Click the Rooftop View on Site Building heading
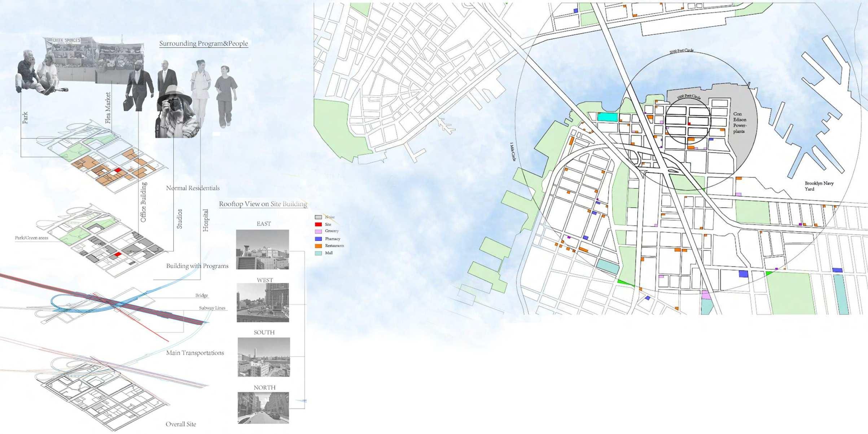The width and height of the screenshot is (868, 434). (263, 204)
